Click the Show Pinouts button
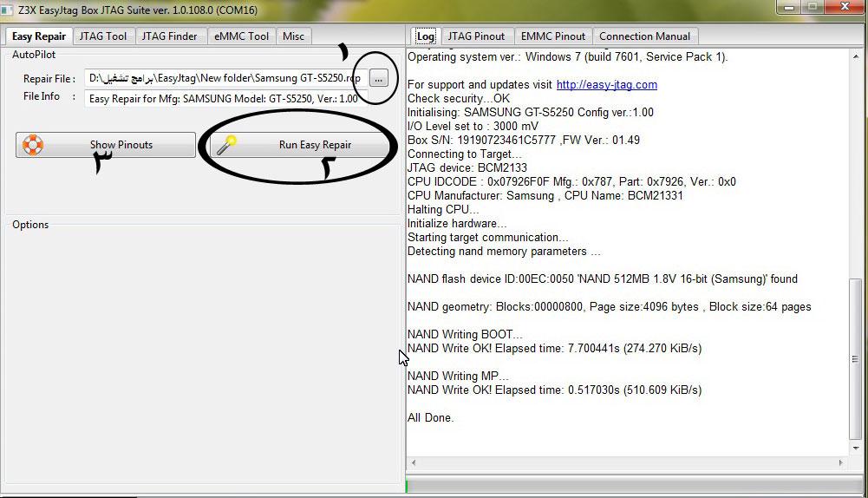The height and width of the screenshot is (498, 868). (x=106, y=145)
